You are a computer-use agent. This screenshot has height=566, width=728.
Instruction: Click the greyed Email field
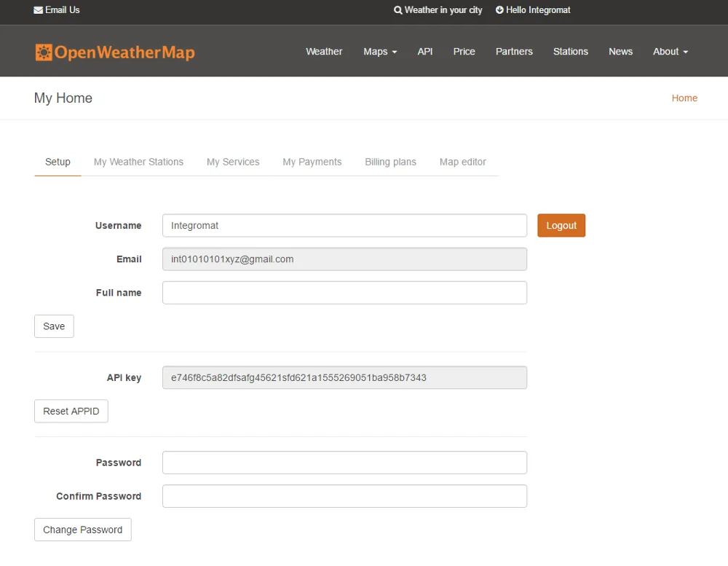click(x=344, y=259)
